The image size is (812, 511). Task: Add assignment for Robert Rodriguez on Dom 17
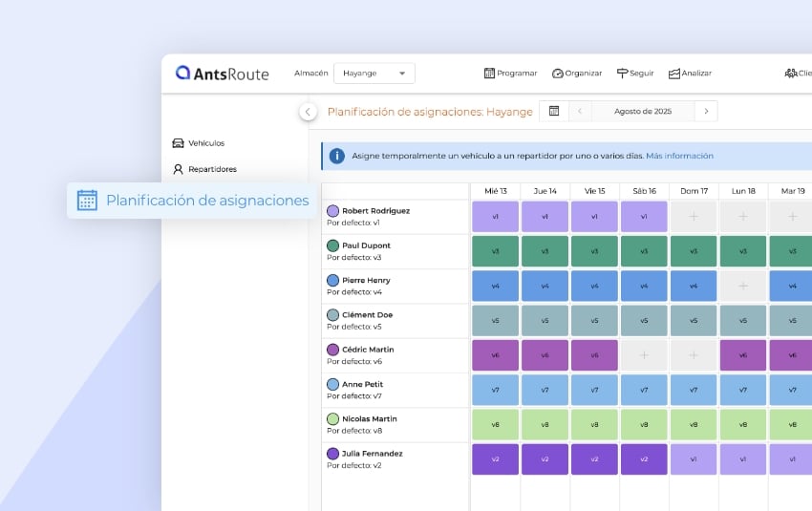pos(694,217)
